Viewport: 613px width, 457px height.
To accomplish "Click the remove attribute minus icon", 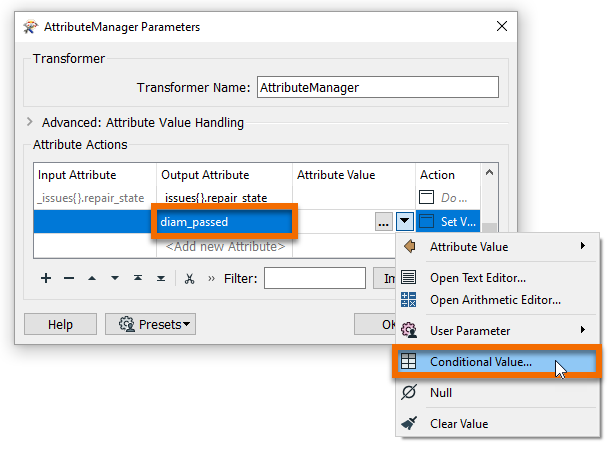I will [x=69, y=278].
